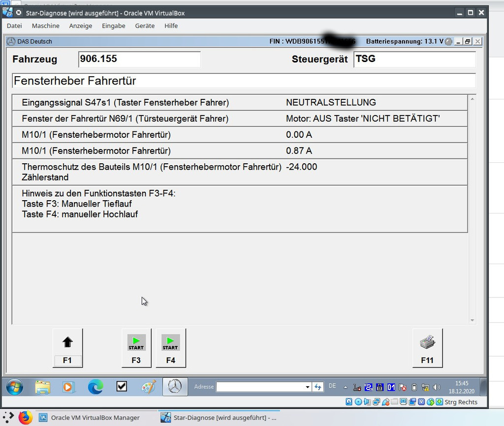Click VirtualBox optical drive status icon
The width and height of the screenshot is (504, 426).
[x=358, y=402]
